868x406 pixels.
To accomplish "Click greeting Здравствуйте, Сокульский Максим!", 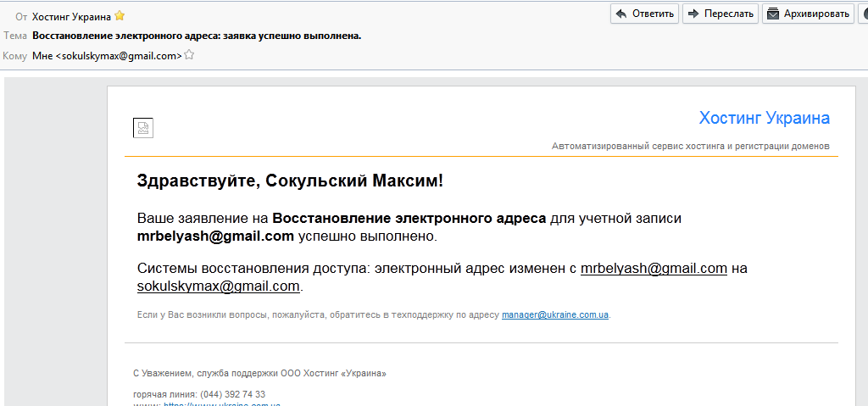I will tap(290, 181).
